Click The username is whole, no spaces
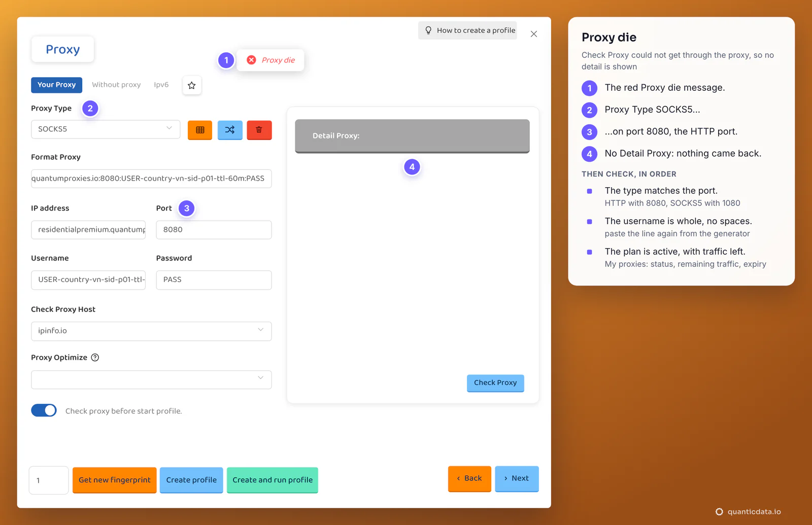 coord(679,221)
